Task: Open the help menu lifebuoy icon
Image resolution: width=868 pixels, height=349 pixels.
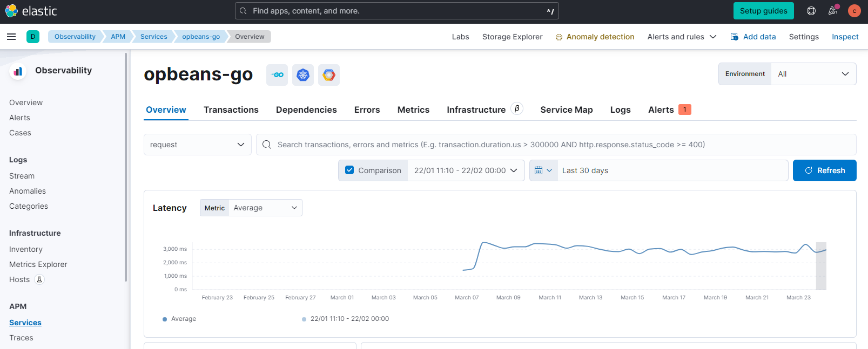Action: (811, 11)
